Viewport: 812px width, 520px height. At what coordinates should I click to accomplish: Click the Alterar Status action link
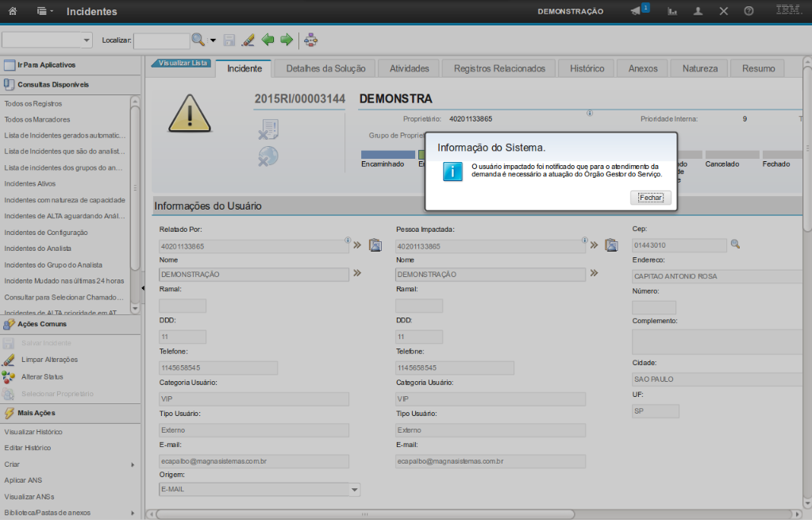coord(42,376)
